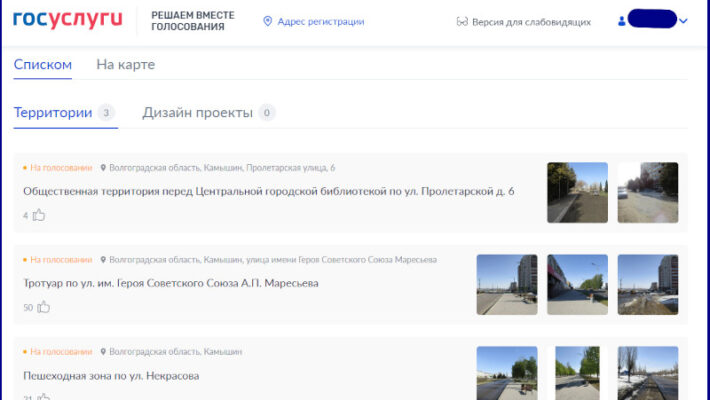The height and width of the screenshot is (400, 710).
Task: Open Тротуар по ул. Маресьева title
Action: coord(170,283)
